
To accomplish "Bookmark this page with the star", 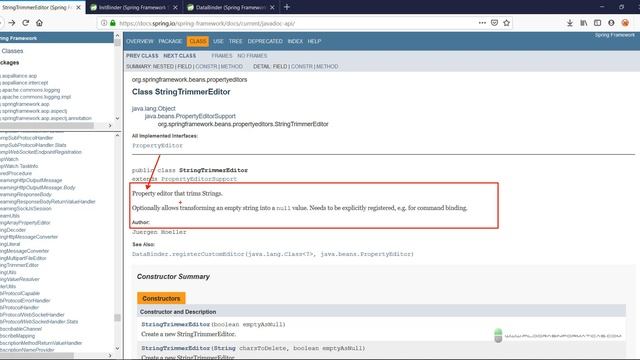I will 507,23.
